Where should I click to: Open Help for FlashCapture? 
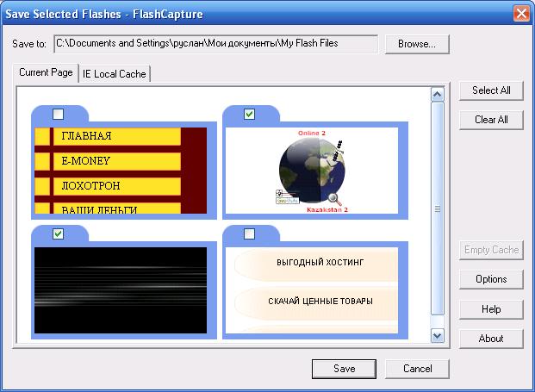(x=491, y=309)
